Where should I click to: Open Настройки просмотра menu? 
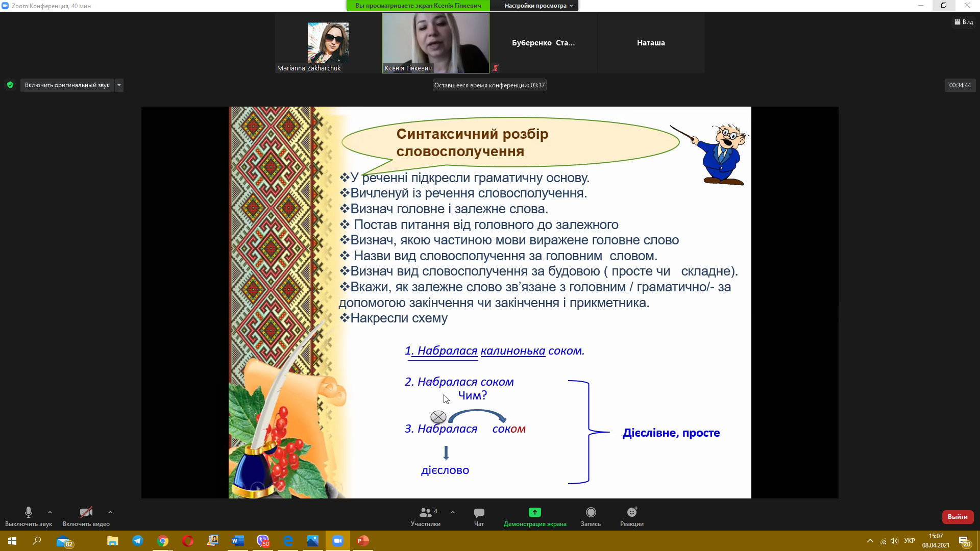pyautogui.click(x=538, y=6)
